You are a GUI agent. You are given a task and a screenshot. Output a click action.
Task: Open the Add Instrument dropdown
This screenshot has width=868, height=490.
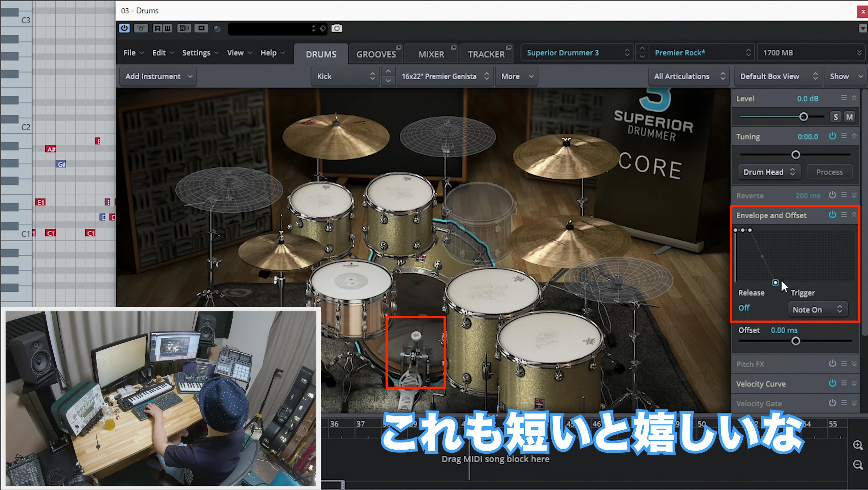158,77
